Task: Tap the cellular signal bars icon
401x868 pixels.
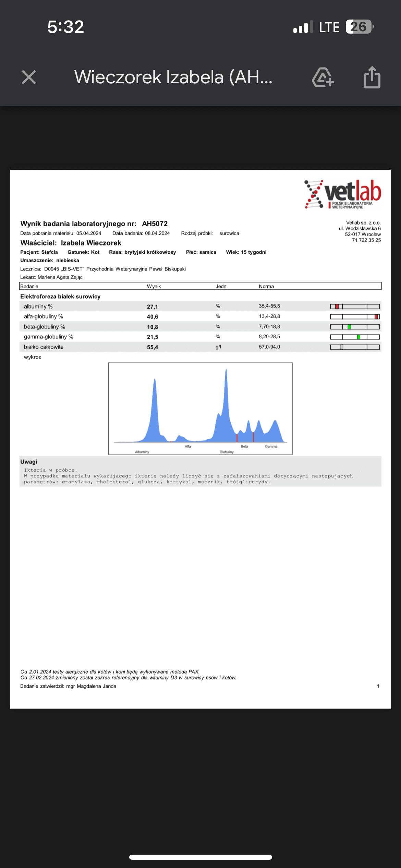Action: coord(303,27)
